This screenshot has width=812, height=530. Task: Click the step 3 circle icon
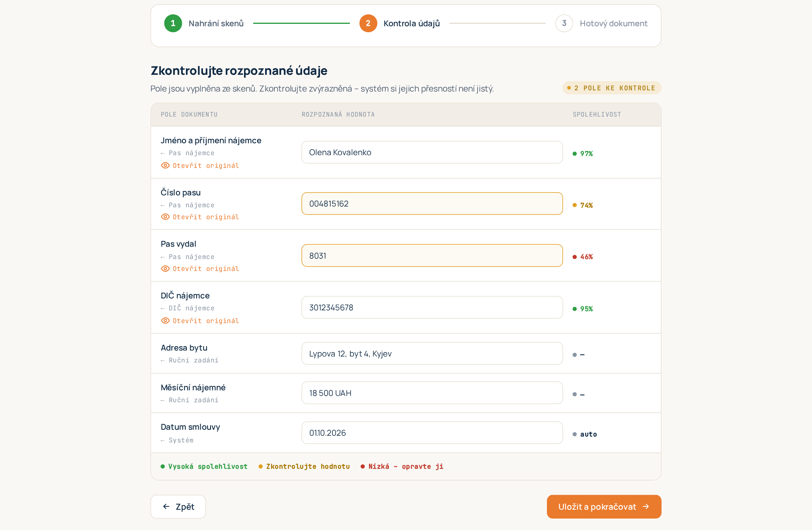564,23
